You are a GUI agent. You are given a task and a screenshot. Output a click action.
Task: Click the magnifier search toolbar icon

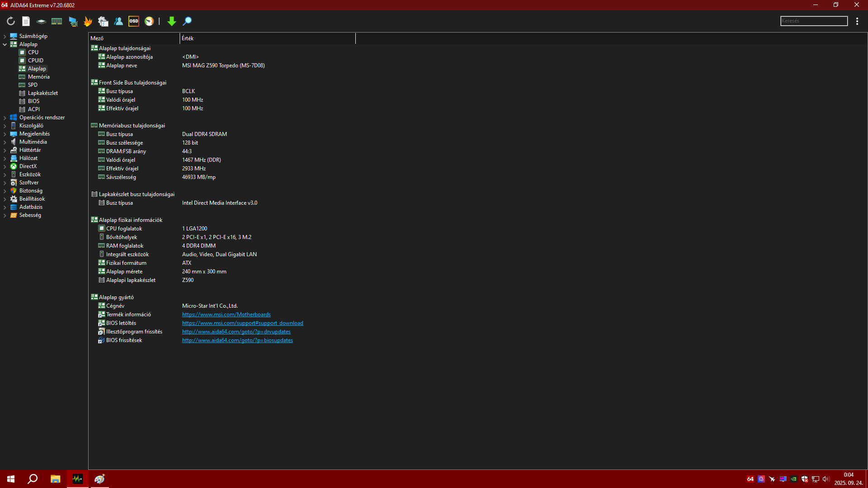coord(187,21)
